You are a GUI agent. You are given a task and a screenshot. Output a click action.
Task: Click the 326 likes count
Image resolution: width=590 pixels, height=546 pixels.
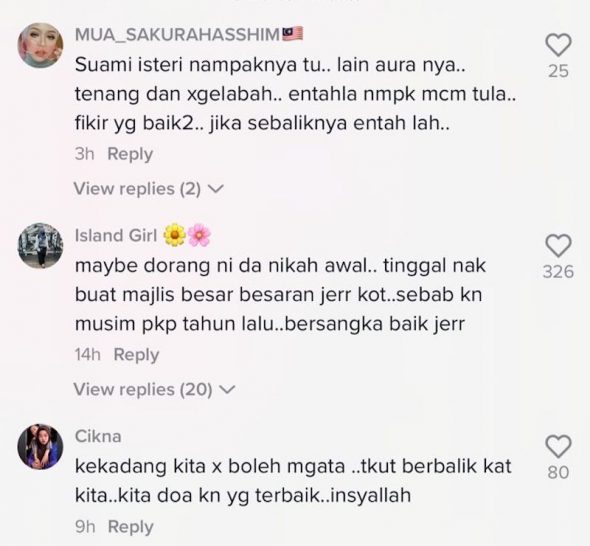point(558,272)
